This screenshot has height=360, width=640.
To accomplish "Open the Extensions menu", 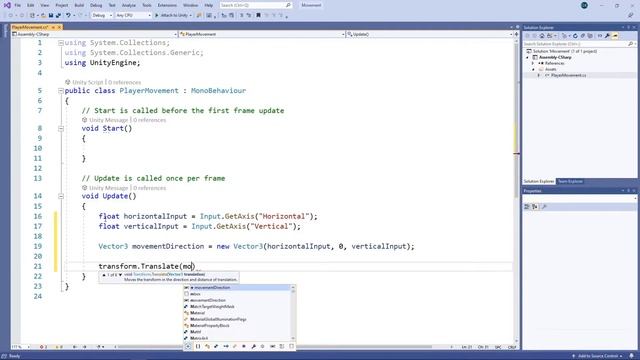I will coord(167,5).
